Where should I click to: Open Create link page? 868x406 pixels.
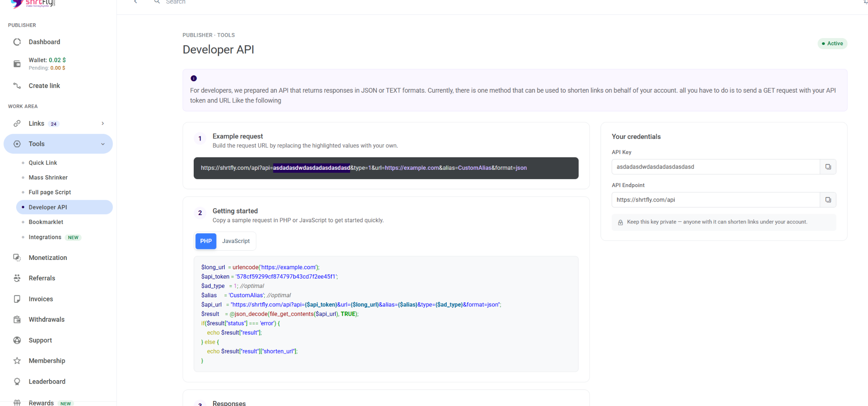click(x=44, y=86)
